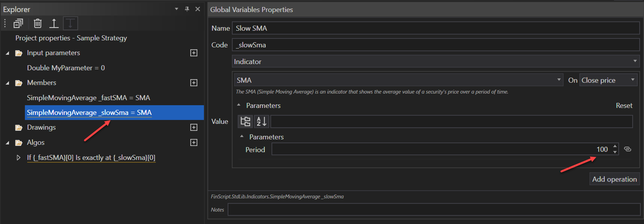Reset the indicator parameters
Image resolution: width=644 pixels, height=224 pixels.
[624, 106]
